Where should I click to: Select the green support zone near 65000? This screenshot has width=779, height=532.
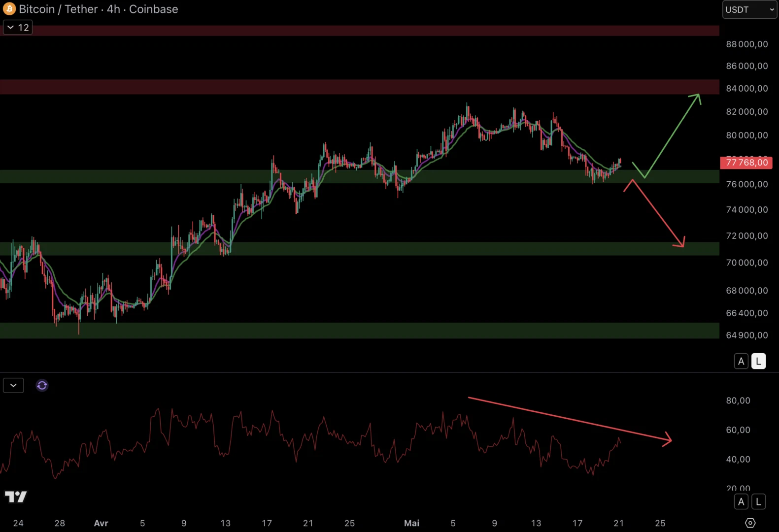[360, 331]
